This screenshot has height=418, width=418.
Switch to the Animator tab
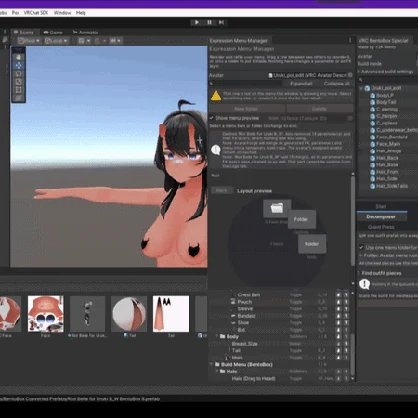pyautogui.click(x=85, y=32)
